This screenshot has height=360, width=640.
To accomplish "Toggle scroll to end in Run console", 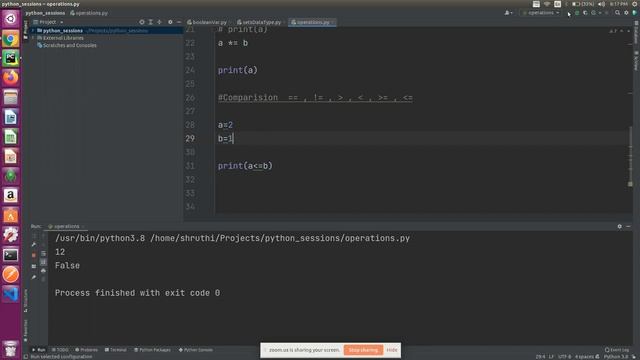I will click(x=43, y=262).
